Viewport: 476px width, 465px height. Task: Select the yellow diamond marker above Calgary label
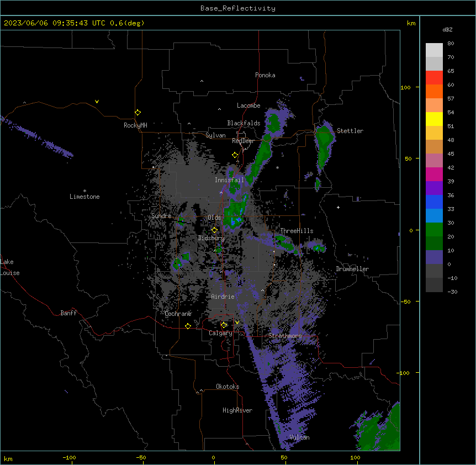224,325
